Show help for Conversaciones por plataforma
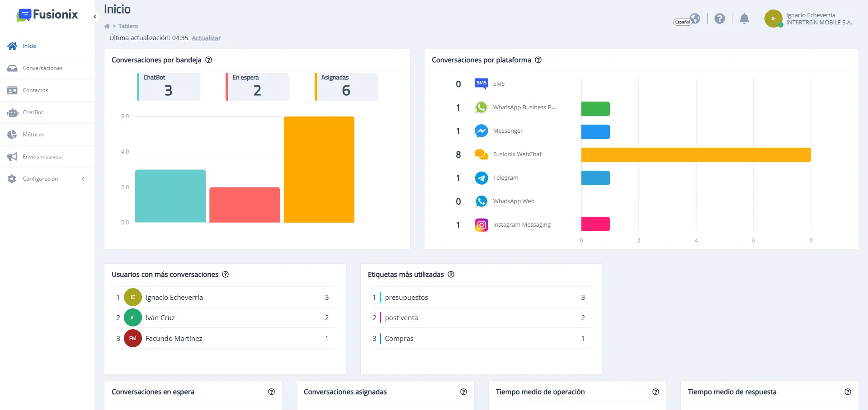868x410 pixels. point(538,60)
